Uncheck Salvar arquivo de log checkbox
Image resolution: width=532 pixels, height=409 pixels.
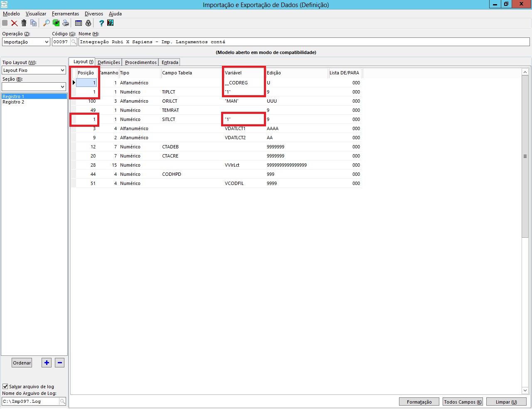(5, 387)
